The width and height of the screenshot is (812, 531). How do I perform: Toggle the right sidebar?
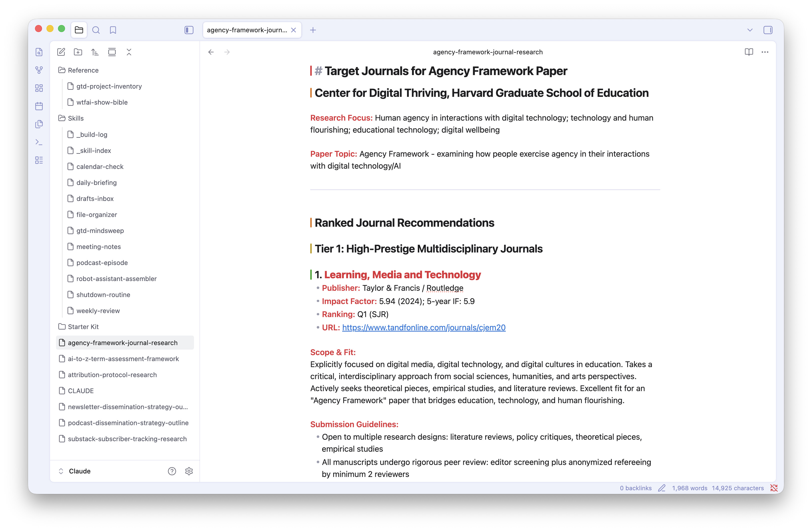768,30
